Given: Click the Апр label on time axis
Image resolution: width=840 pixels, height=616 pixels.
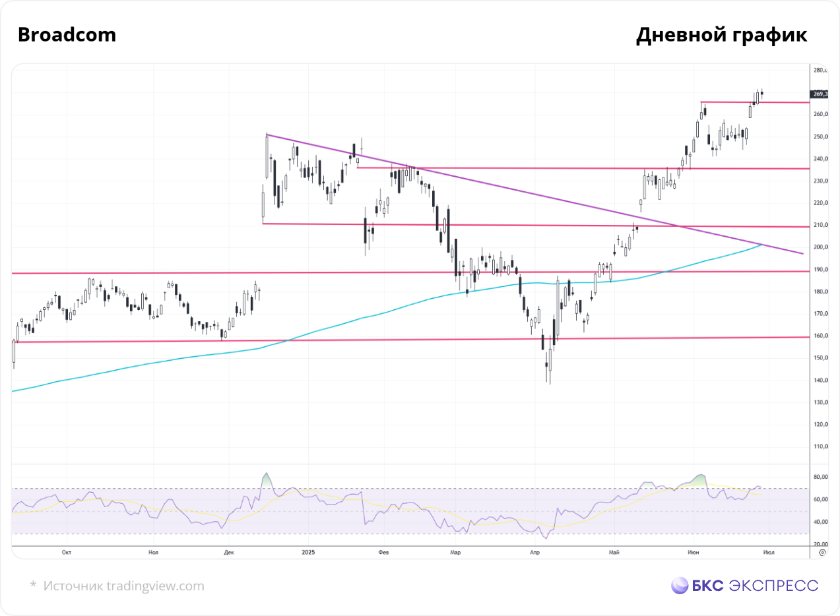Looking at the screenshot, I should 534,551.
